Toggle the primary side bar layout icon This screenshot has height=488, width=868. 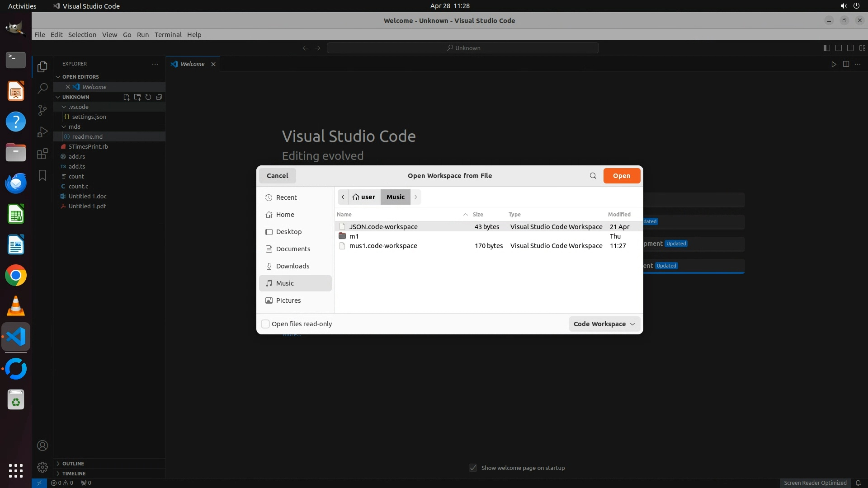tap(826, 48)
